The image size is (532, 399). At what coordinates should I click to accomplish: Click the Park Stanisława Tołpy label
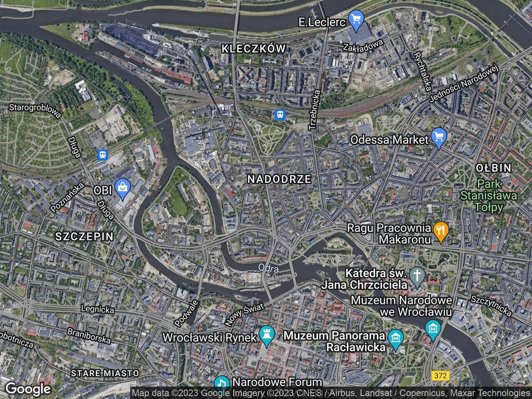click(x=489, y=195)
